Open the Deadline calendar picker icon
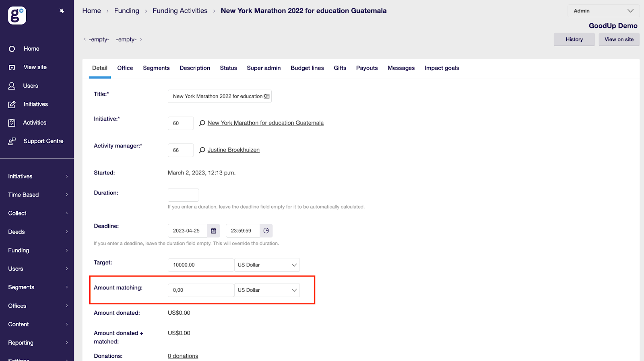The height and width of the screenshot is (361, 644). [x=214, y=231]
